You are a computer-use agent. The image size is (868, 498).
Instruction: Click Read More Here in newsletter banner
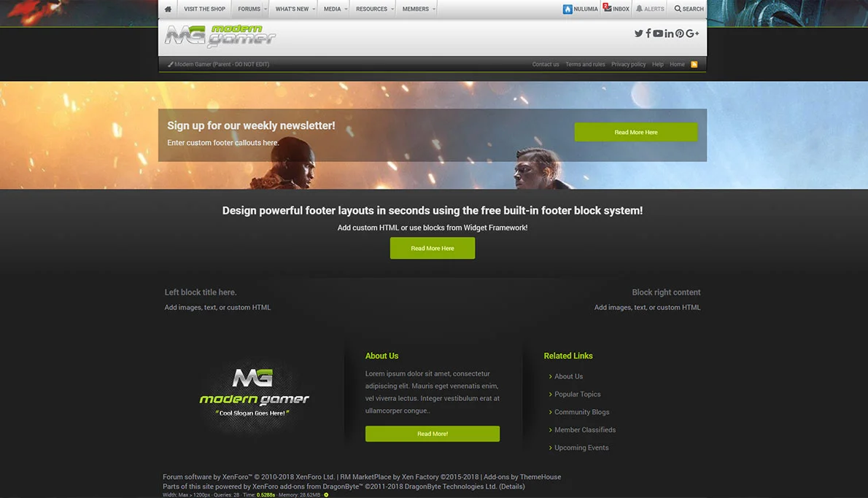(635, 132)
